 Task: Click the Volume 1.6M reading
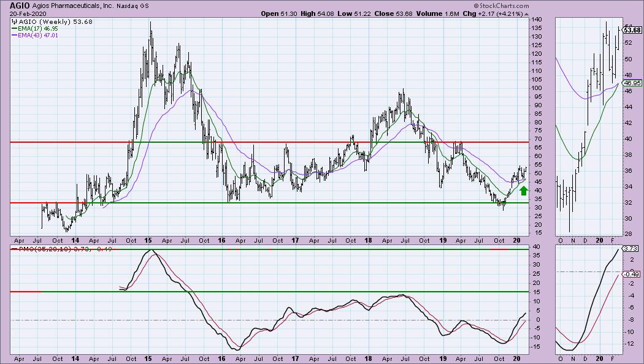tap(437, 13)
